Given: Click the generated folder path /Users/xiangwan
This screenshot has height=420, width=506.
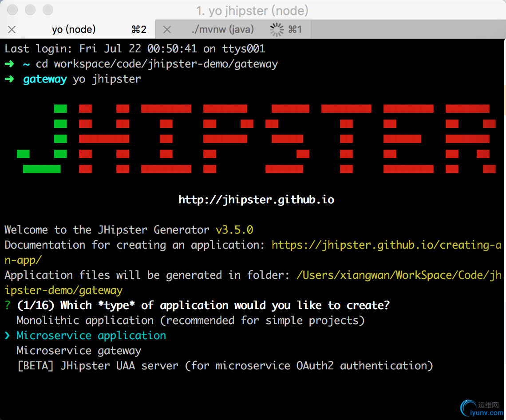Looking at the screenshot, I should point(253,283).
